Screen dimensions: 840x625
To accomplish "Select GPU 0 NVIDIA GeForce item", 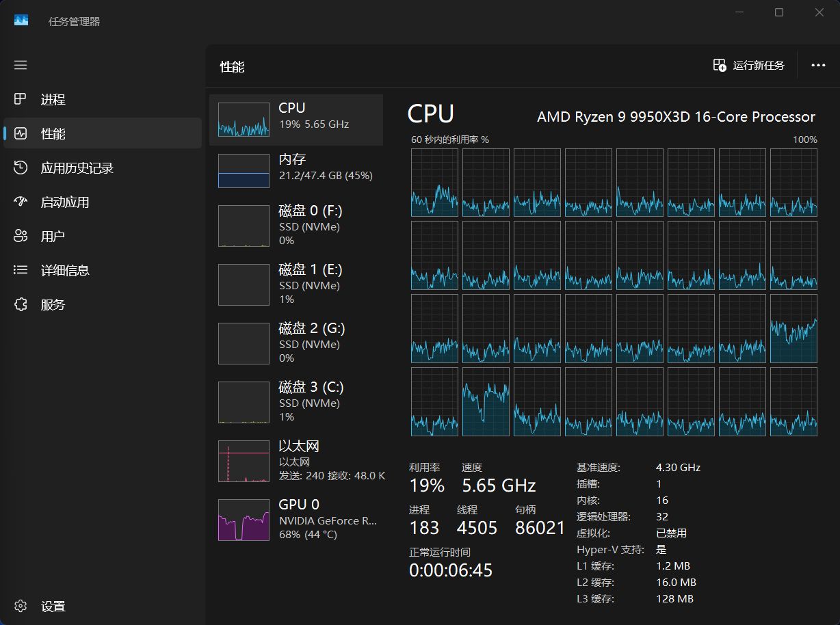I will (x=296, y=519).
